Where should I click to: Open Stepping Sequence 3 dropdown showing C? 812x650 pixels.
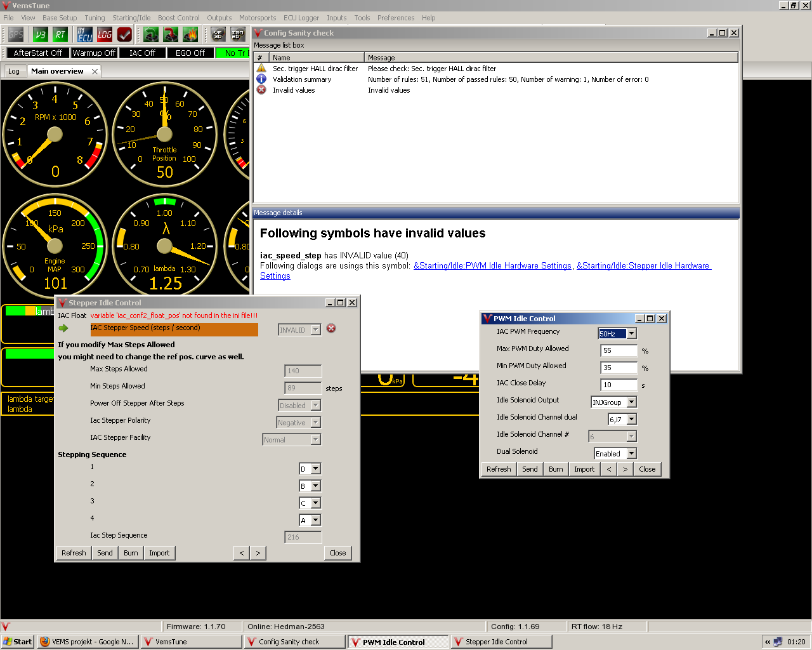[x=316, y=503]
